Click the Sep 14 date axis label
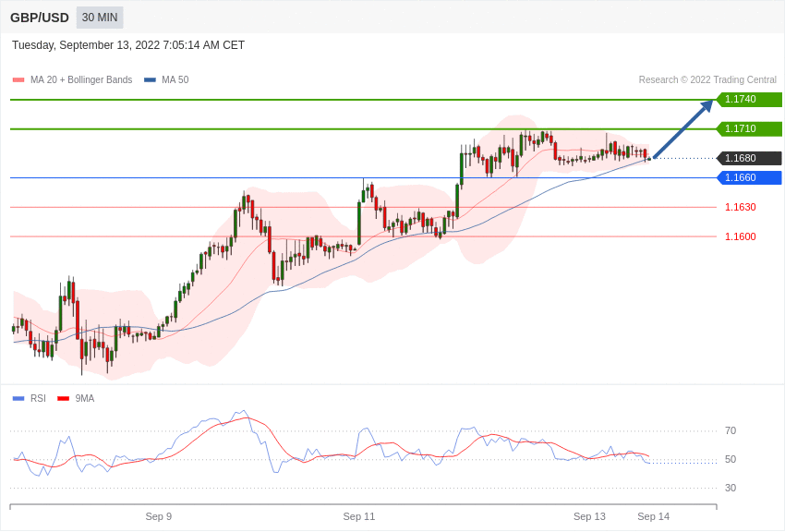785x532 pixels. point(653,516)
